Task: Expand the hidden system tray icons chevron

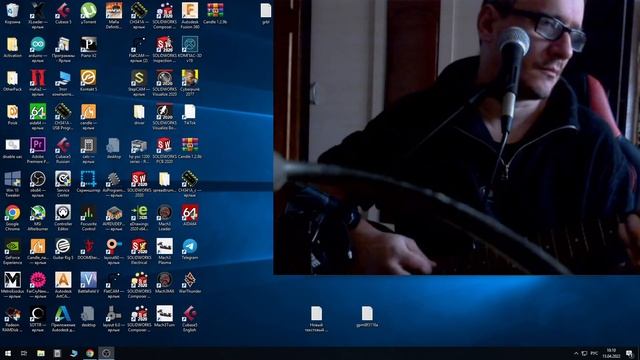Action: click(x=576, y=353)
